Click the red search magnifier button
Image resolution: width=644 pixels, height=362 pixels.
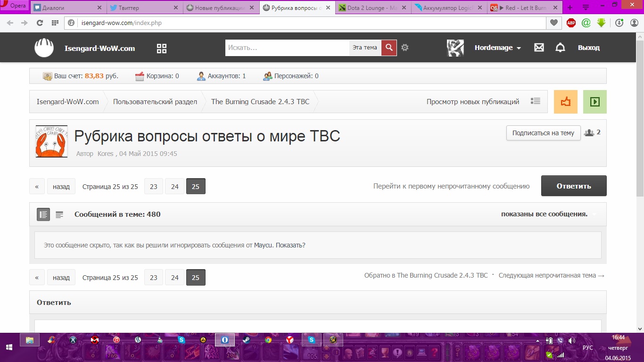(389, 48)
